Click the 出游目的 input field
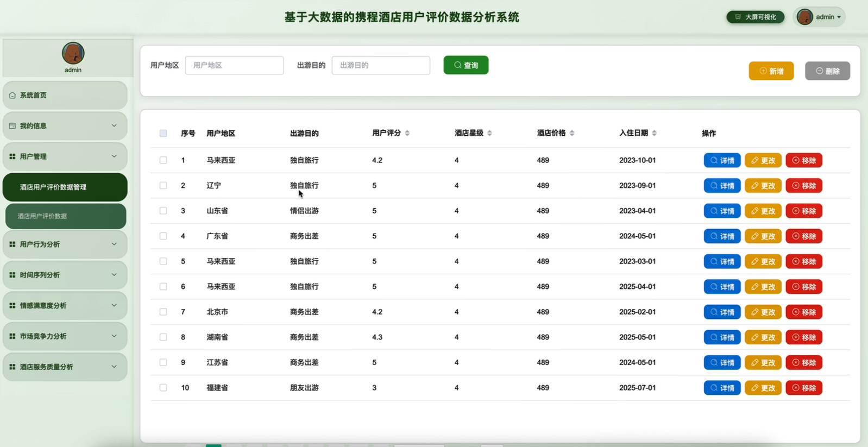868x447 pixels. pyautogui.click(x=381, y=65)
